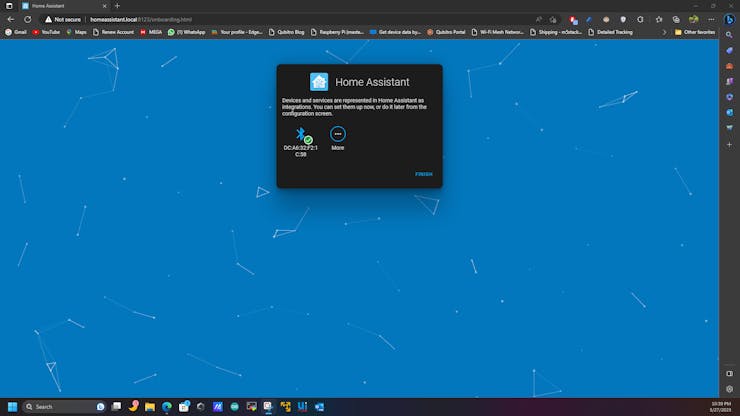Open the Detailed Tracking bookmark
The image size is (740, 416).
[610, 32]
